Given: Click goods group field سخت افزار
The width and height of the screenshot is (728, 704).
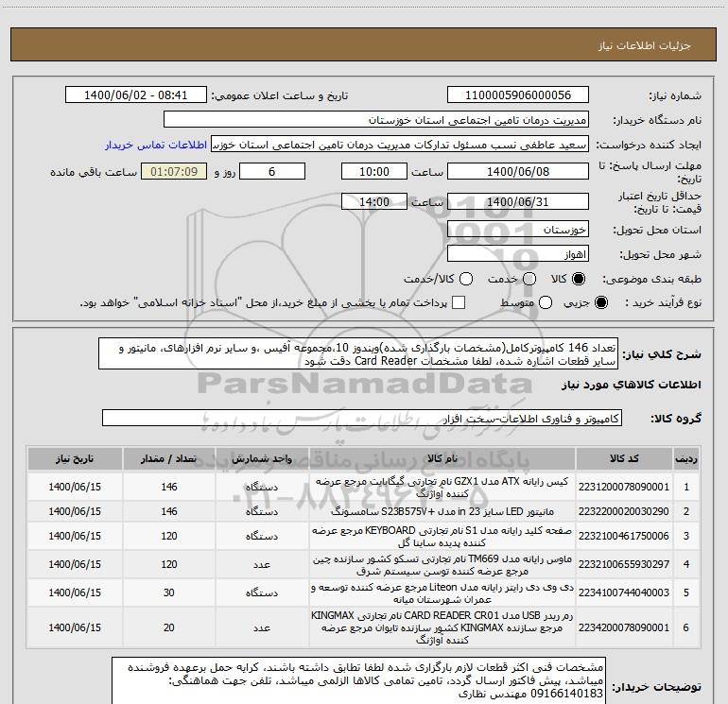Looking at the screenshot, I should click(x=362, y=418).
